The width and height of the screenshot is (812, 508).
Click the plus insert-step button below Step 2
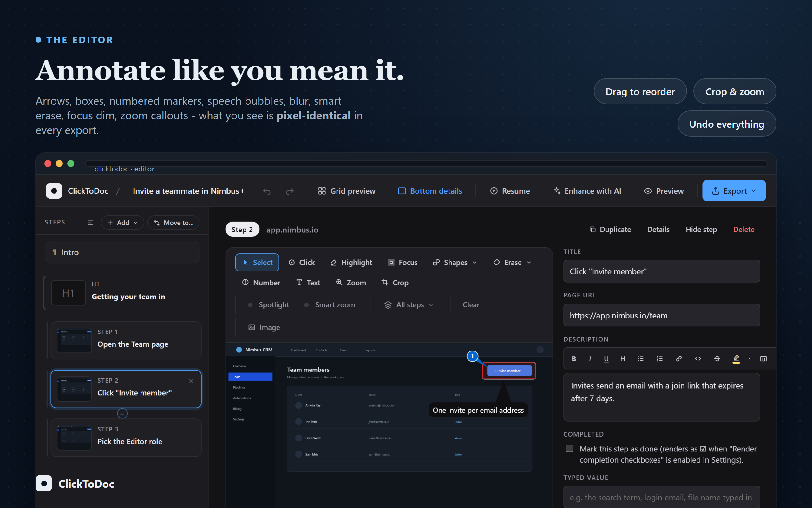pyautogui.click(x=122, y=414)
